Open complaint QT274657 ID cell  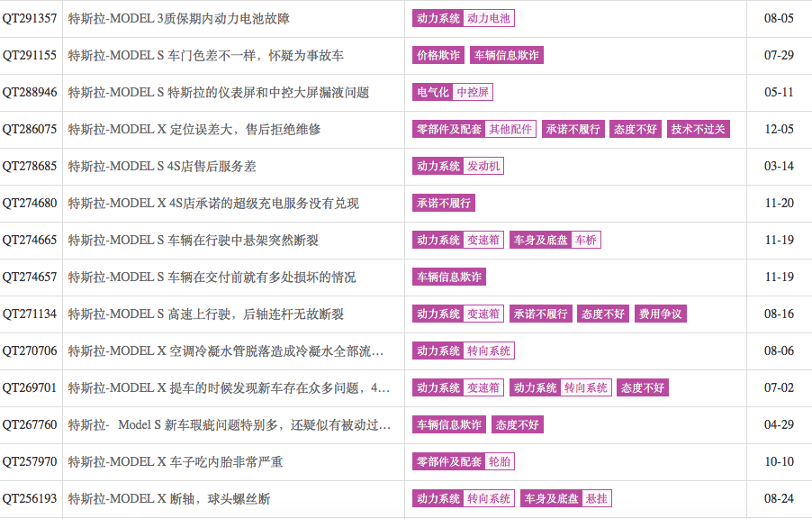30,278
